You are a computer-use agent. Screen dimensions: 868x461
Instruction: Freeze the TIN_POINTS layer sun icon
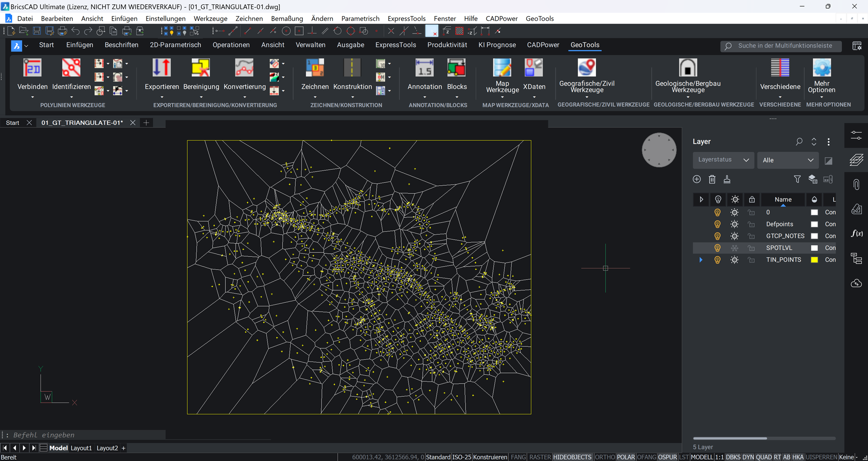pyautogui.click(x=735, y=259)
